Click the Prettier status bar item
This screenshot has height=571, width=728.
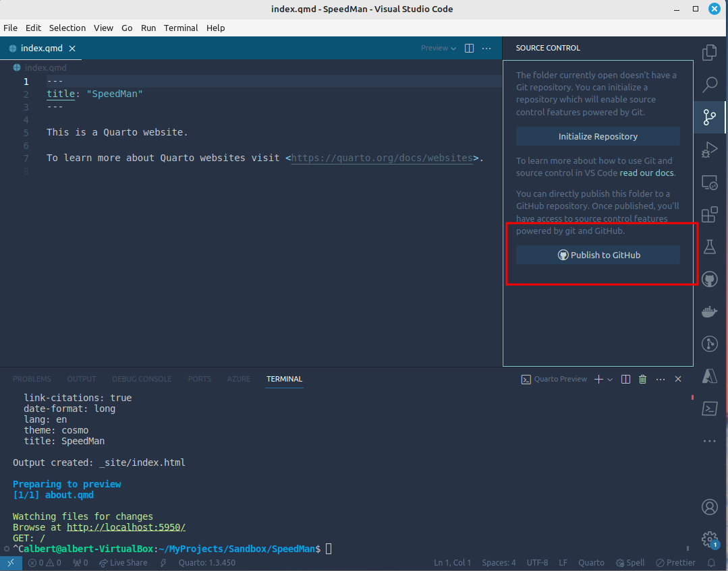pyautogui.click(x=675, y=563)
